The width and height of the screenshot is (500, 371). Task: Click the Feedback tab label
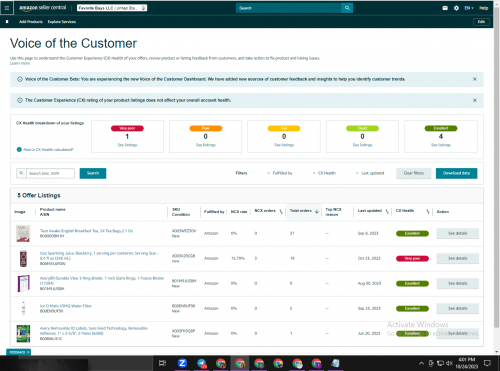[17, 352]
